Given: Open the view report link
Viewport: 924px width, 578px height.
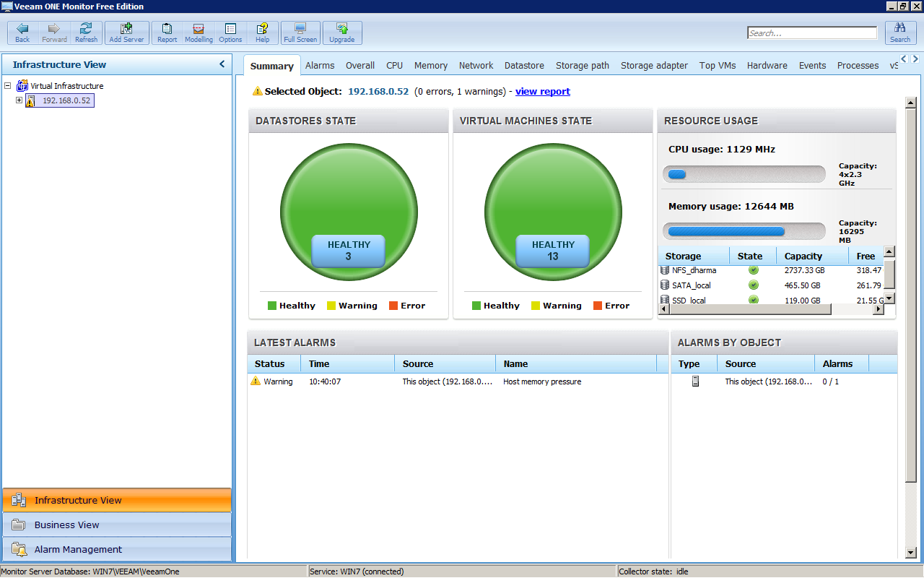Looking at the screenshot, I should click(x=543, y=92).
